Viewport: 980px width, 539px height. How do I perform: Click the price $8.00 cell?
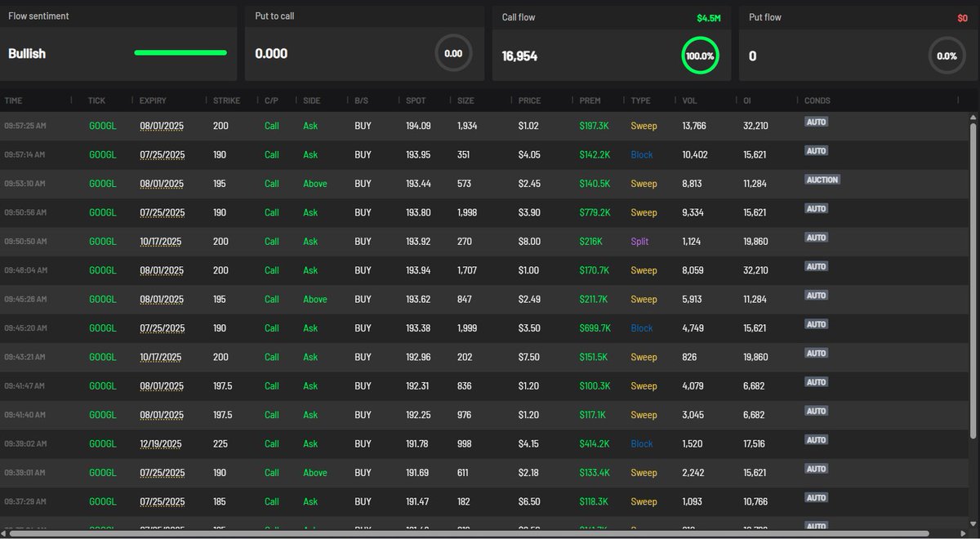[x=529, y=242]
